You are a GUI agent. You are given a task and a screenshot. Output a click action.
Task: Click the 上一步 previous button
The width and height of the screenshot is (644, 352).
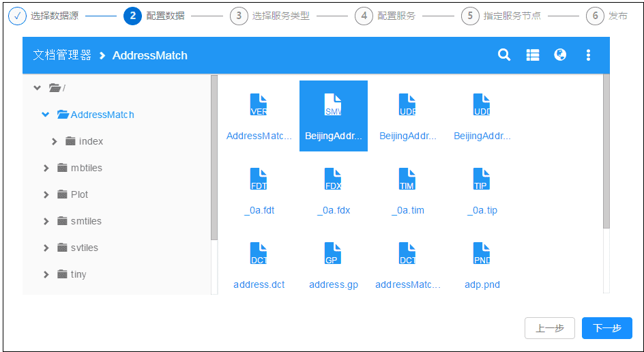pos(549,328)
